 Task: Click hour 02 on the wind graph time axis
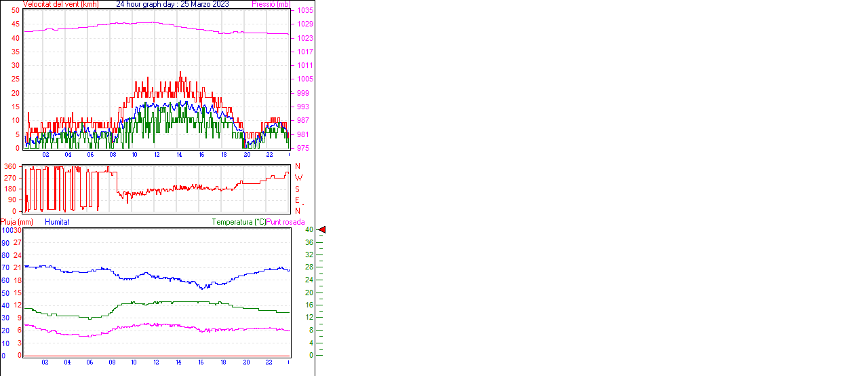[45, 155]
